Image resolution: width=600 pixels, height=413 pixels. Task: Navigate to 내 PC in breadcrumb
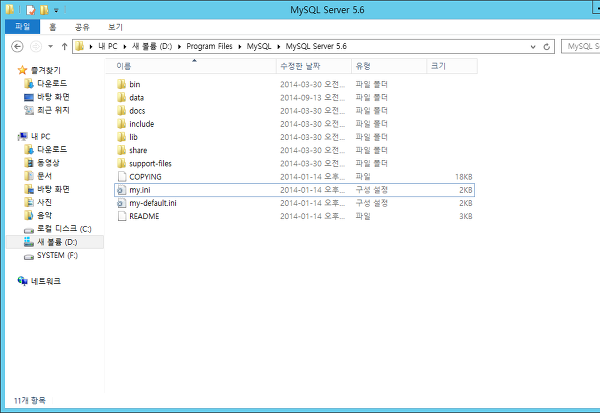[x=108, y=46]
